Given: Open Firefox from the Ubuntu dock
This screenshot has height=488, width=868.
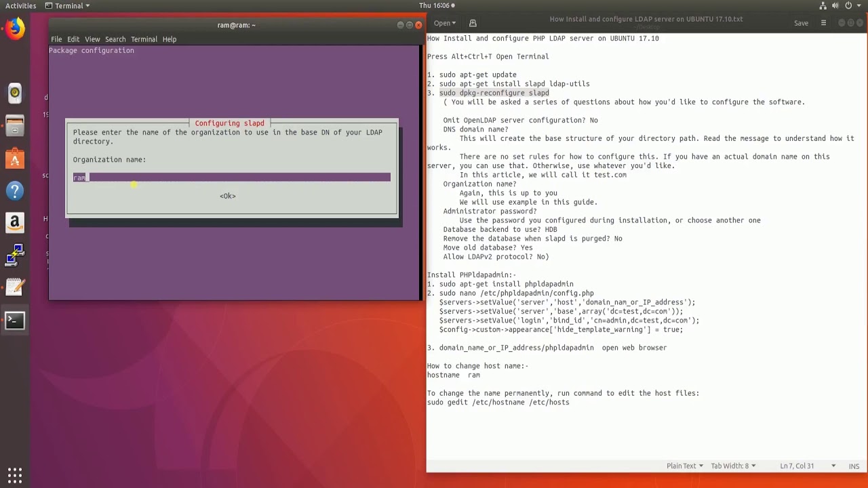Looking at the screenshot, I should coord(14,30).
